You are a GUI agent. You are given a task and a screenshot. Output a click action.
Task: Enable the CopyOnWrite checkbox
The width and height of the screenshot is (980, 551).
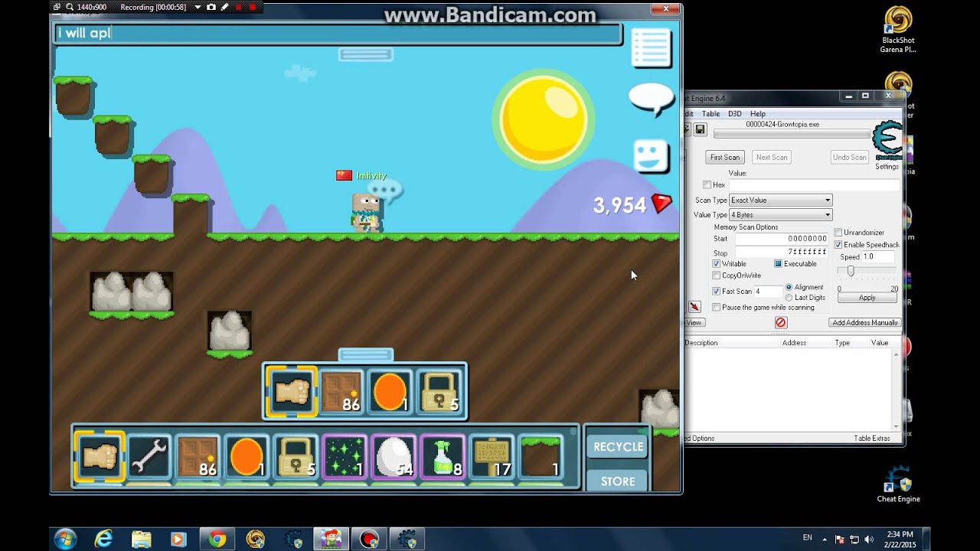click(x=717, y=275)
